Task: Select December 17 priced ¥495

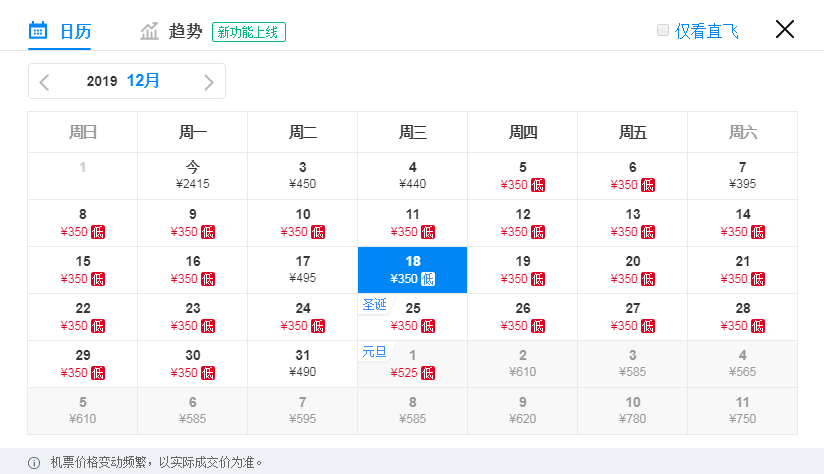Action: pyautogui.click(x=303, y=269)
